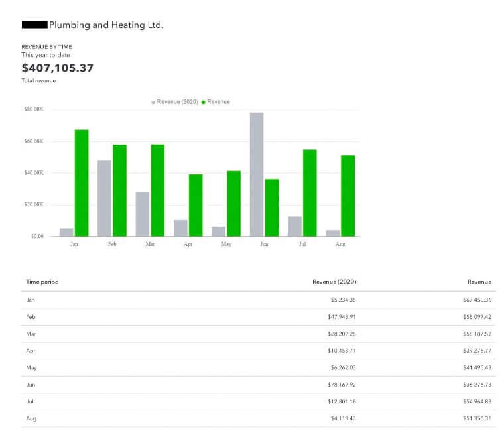Select the green Jun revenue bar
The height and width of the screenshot is (435, 504).
tap(271, 207)
